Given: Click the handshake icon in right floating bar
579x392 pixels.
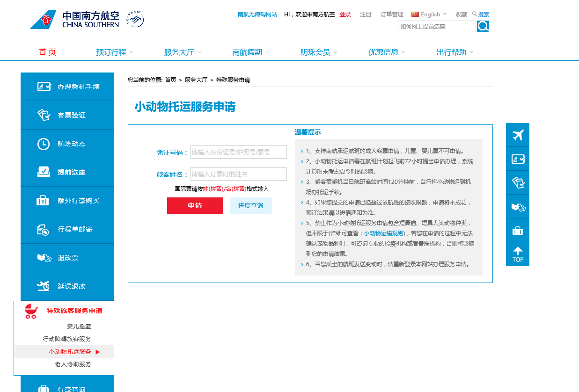Looking at the screenshot, I should (x=518, y=207).
